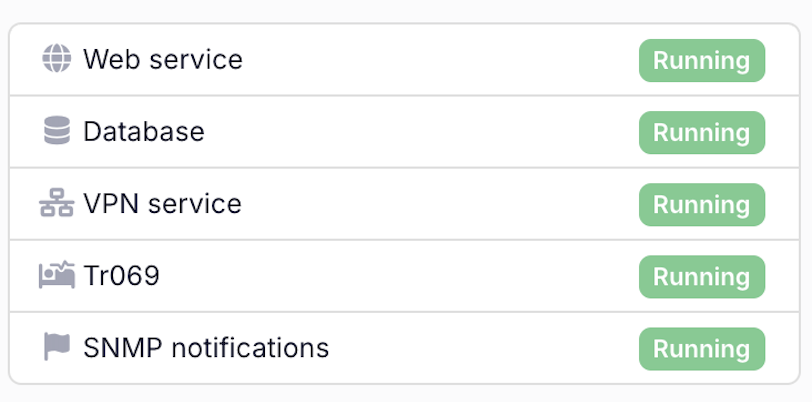Click the globe icon beside Web service

[x=57, y=59]
